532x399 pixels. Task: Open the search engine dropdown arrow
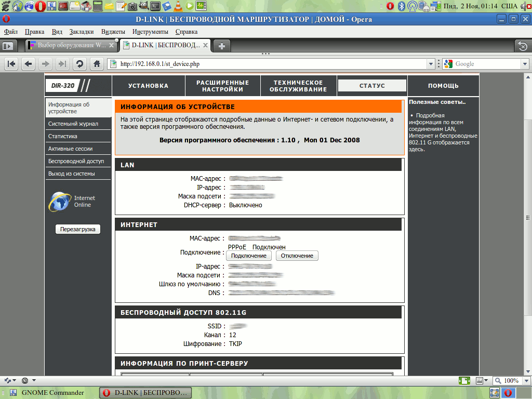pyautogui.click(x=525, y=64)
